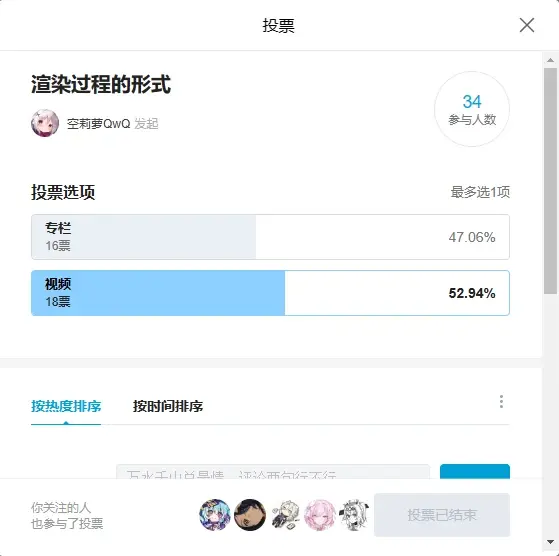
Task: Open the blue-haired participant avatar
Action: point(215,515)
